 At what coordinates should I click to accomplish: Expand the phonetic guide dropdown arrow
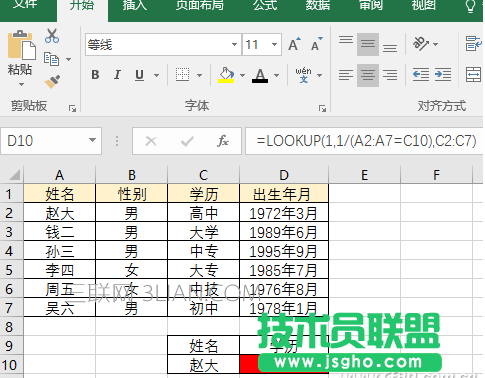pos(319,75)
